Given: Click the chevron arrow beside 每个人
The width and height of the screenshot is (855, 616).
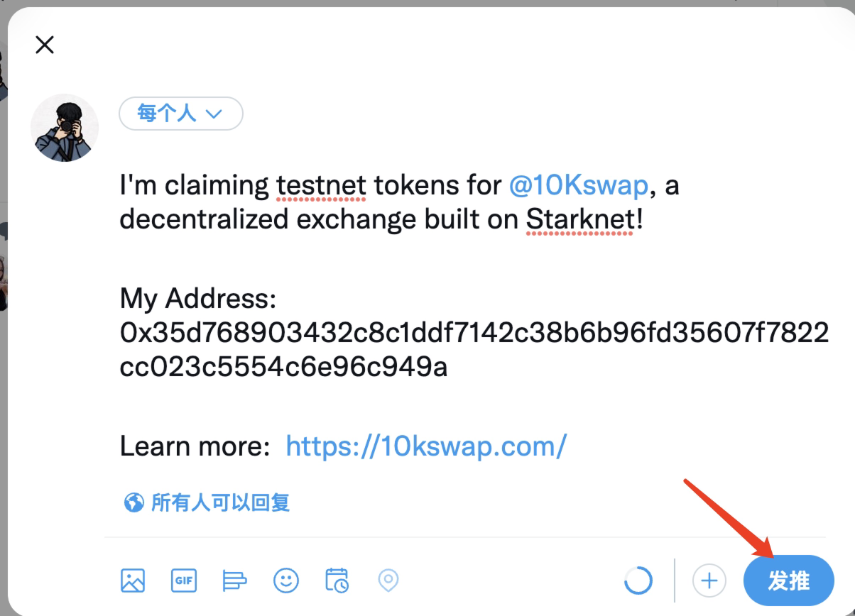Looking at the screenshot, I should click(214, 114).
